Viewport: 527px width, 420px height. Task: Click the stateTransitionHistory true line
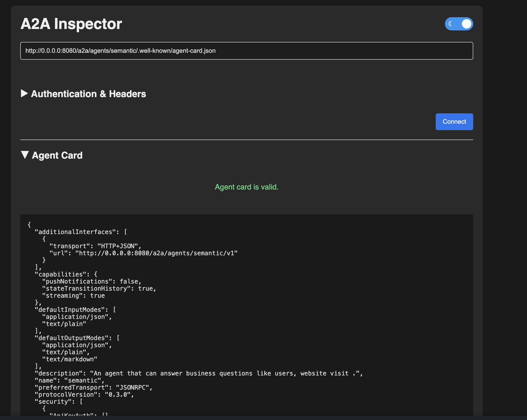click(99, 289)
